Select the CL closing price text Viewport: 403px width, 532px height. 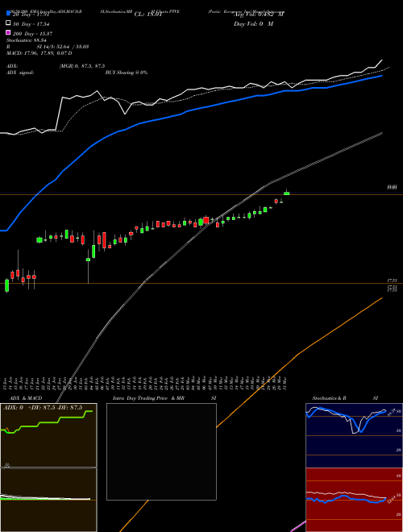click(147, 15)
